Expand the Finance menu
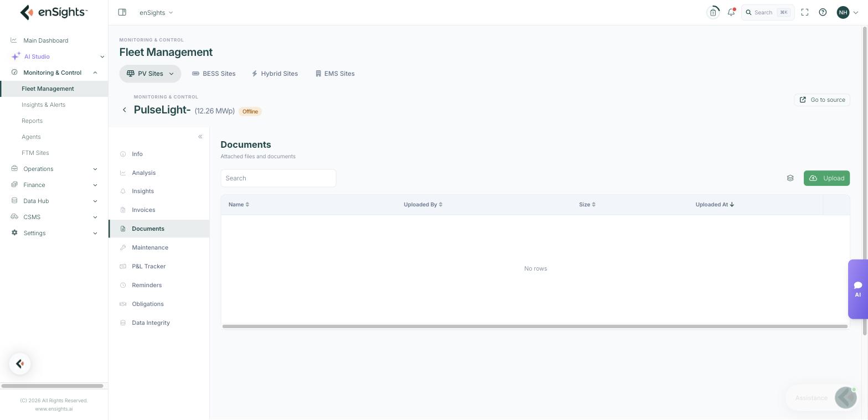Viewport: 868px width, 420px height. click(54, 185)
